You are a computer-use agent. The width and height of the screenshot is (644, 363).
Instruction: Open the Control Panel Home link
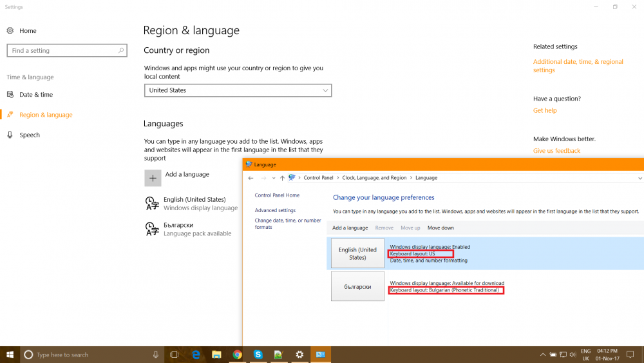point(277,195)
